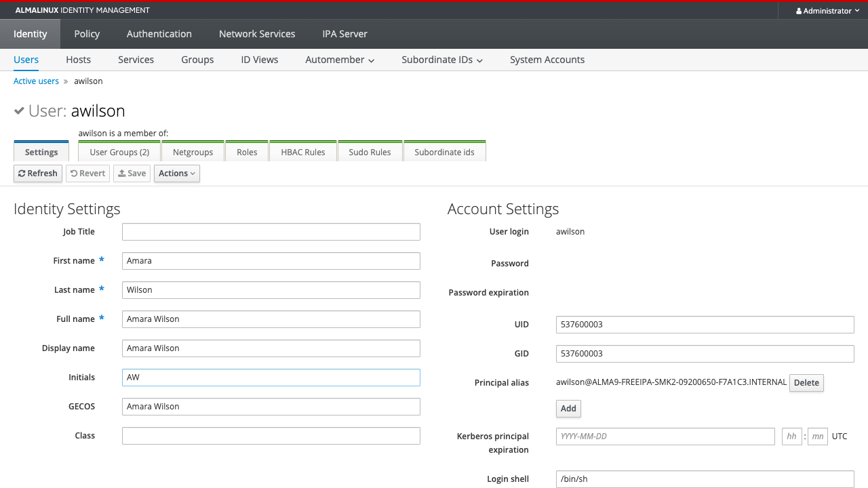Image resolution: width=868 pixels, height=488 pixels.
Task: Follow the Active users breadcrumb link
Action: point(36,81)
